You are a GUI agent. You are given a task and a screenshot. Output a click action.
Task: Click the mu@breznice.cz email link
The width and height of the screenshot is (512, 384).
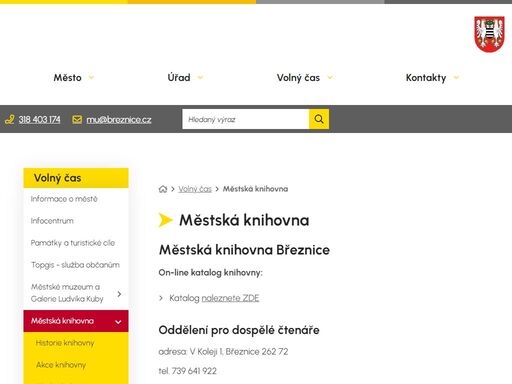pos(119,119)
